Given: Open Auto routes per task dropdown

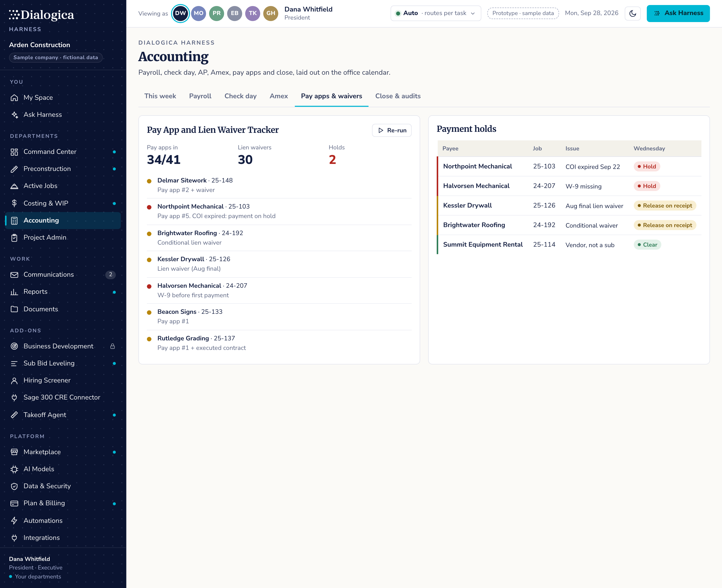Looking at the screenshot, I should pyautogui.click(x=436, y=14).
